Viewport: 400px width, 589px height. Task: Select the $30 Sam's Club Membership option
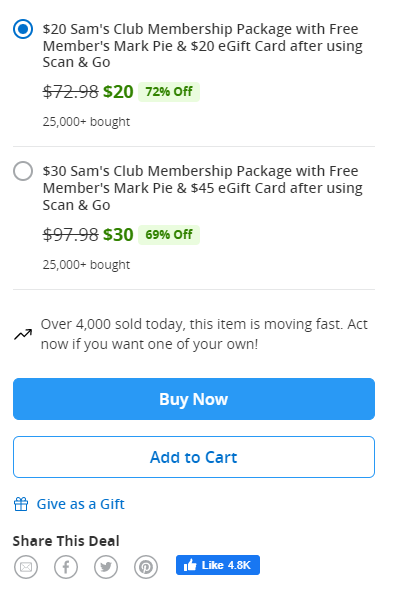[x=23, y=171]
